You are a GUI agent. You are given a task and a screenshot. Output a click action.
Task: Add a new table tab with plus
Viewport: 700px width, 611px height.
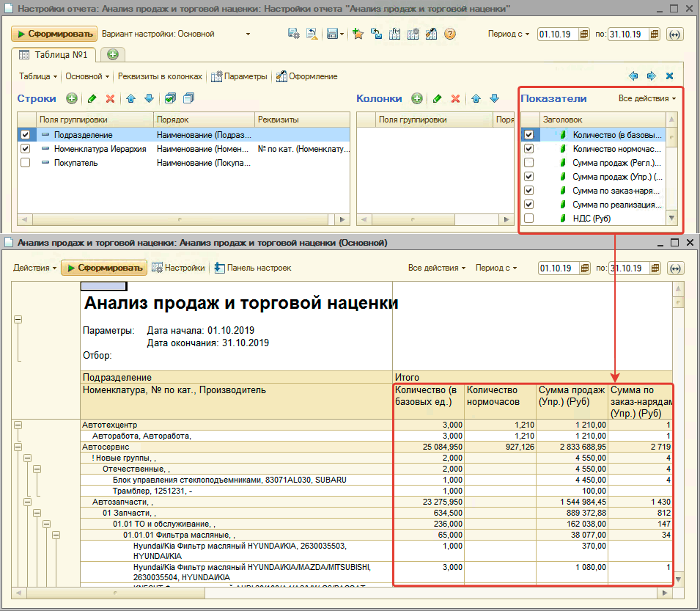[112, 55]
